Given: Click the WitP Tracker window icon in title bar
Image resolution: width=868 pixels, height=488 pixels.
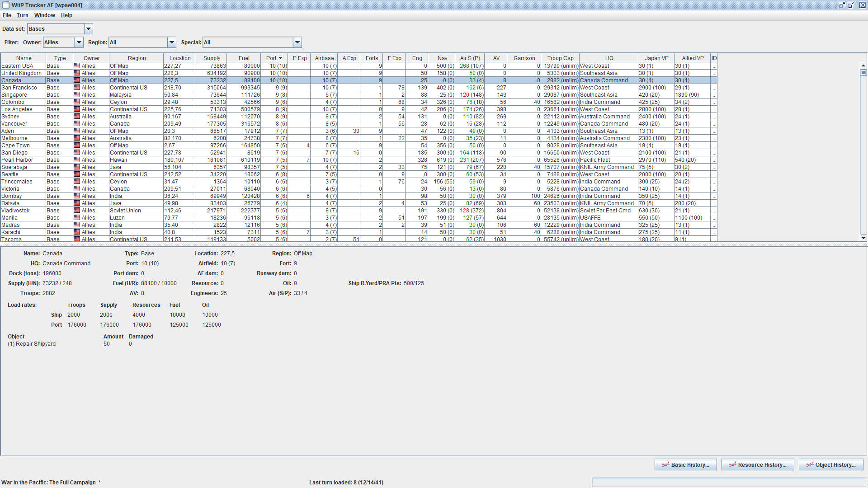Looking at the screenshot, I should coord(6,5).
